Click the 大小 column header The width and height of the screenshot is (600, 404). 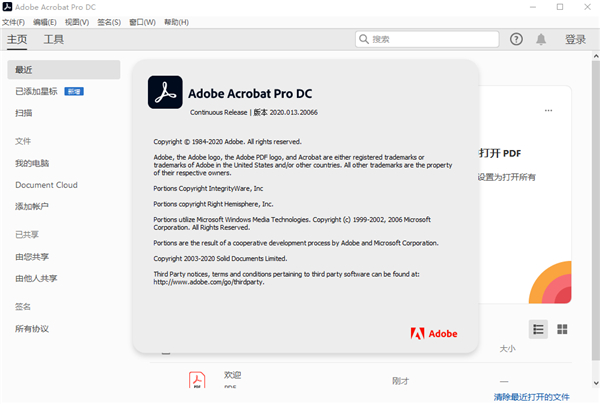507,349
